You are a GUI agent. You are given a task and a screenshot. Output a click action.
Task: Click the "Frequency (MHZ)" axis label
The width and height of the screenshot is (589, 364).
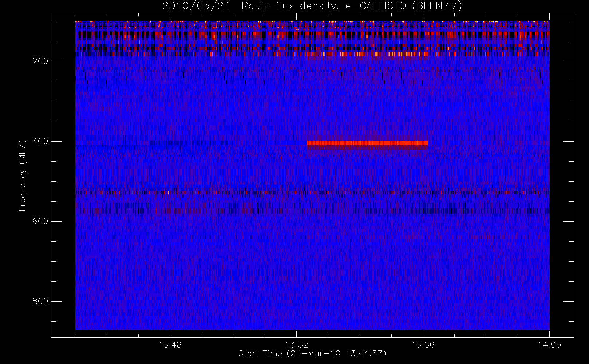23,175
